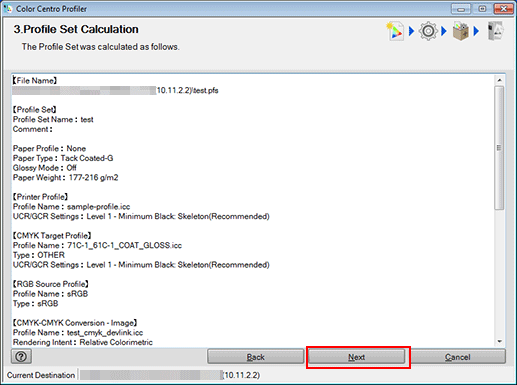Image resolution: width=517 pixels, height=385 pixels.
Task: Close the Color Centro Profiler window
Action: (504, 9)
